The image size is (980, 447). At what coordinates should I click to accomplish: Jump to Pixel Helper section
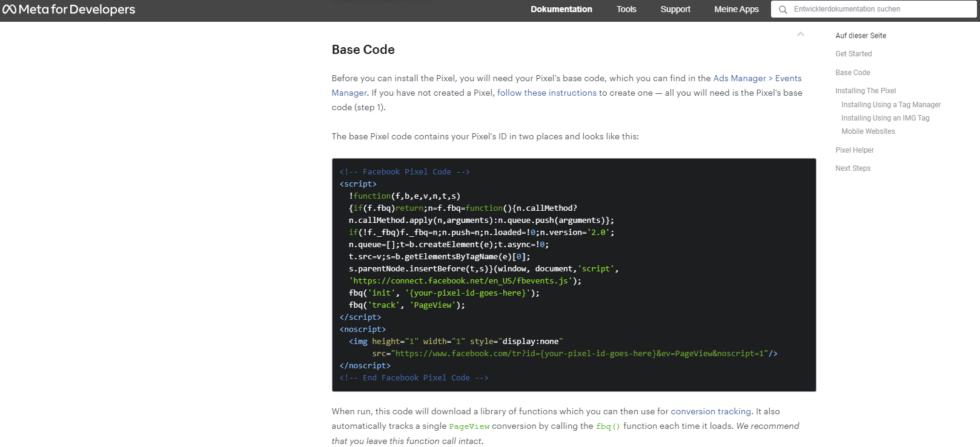coord(854,150)
